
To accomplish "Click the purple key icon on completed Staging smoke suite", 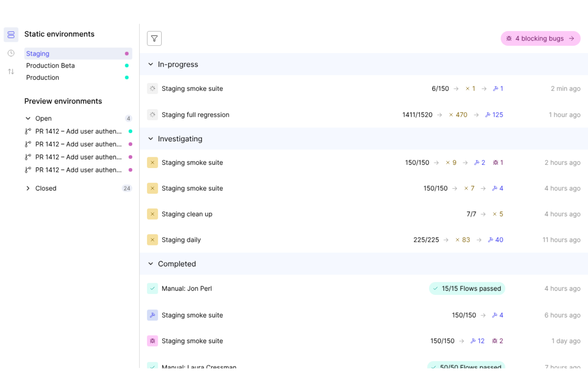I will pyautogui.click(x=153, y=315).
